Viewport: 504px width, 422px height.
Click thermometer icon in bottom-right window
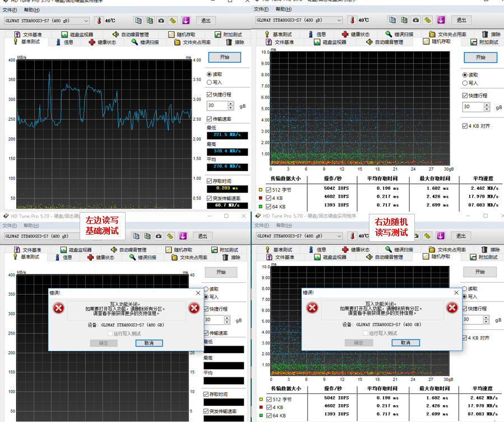pos(352,236)
